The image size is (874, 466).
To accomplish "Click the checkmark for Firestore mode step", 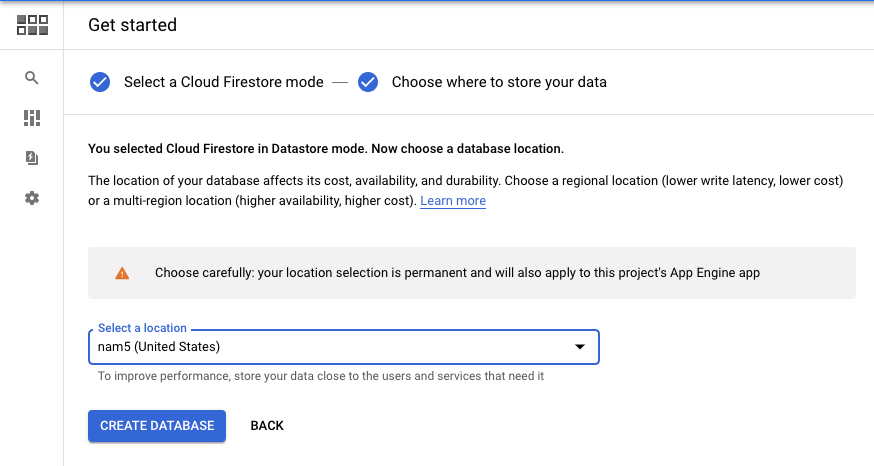I will click(100, 82).
